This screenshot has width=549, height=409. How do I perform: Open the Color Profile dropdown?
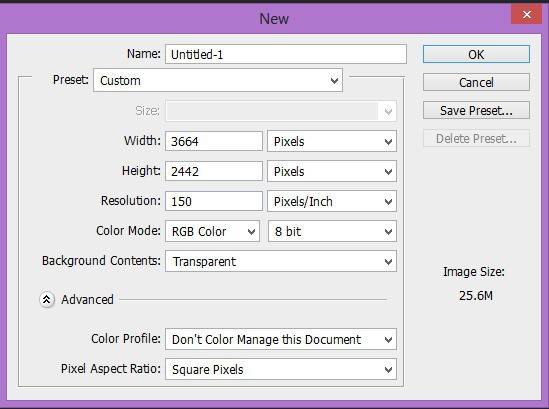[281, 339]
